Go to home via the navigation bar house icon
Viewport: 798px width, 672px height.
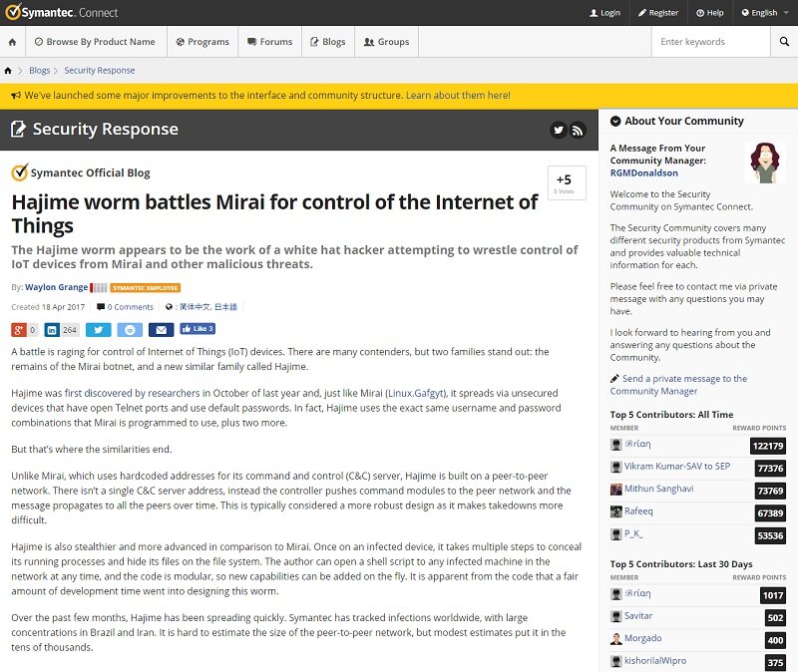12,42
